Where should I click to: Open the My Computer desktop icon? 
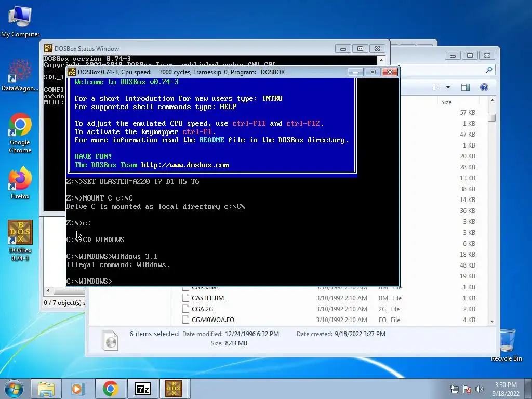coord(20,21)
